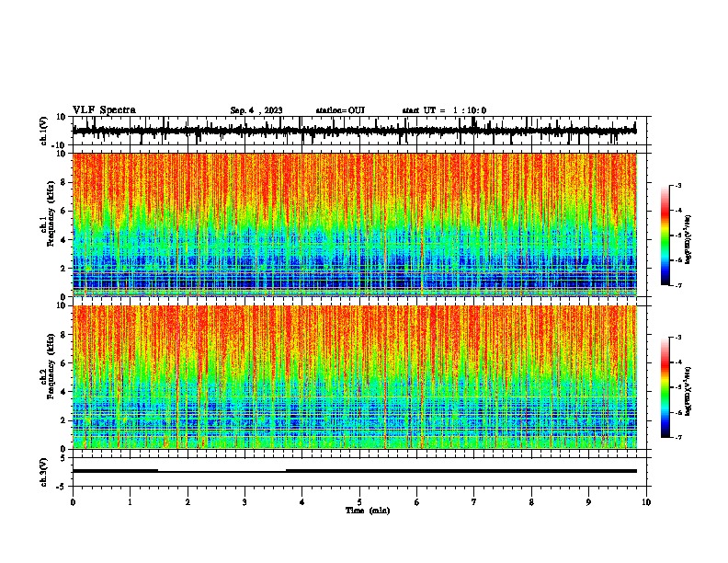Click time axis tick label "7"
Viewport: 728px width, 563px height.
[x=474, y=502]
